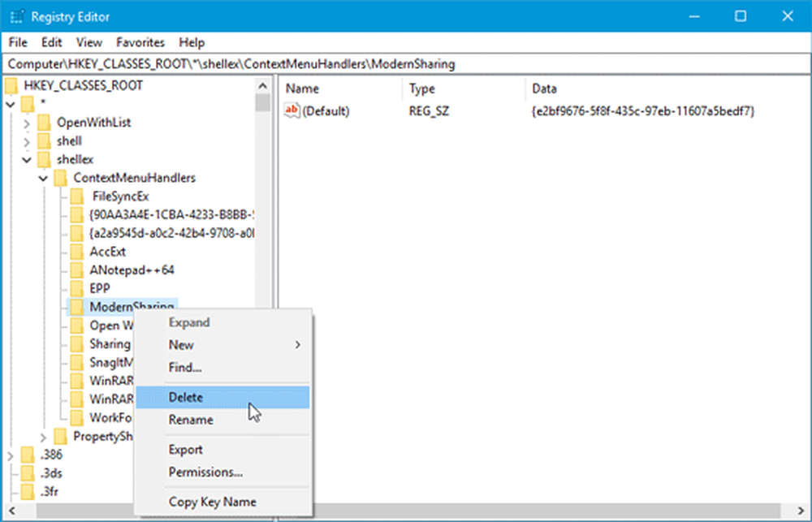Click the {90AA3A4E-1CBA key folder icon
812x522 pixels.
(x=77, y=215)
